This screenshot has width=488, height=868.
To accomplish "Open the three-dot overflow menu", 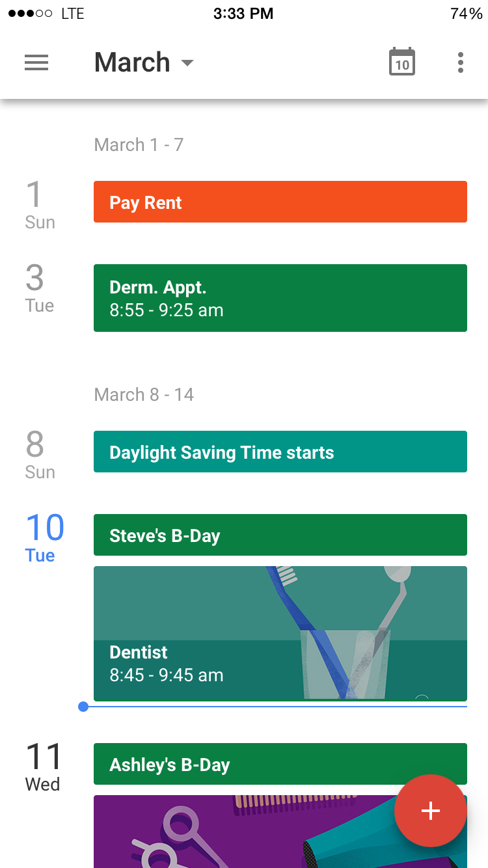I will (x=461, y=62).
